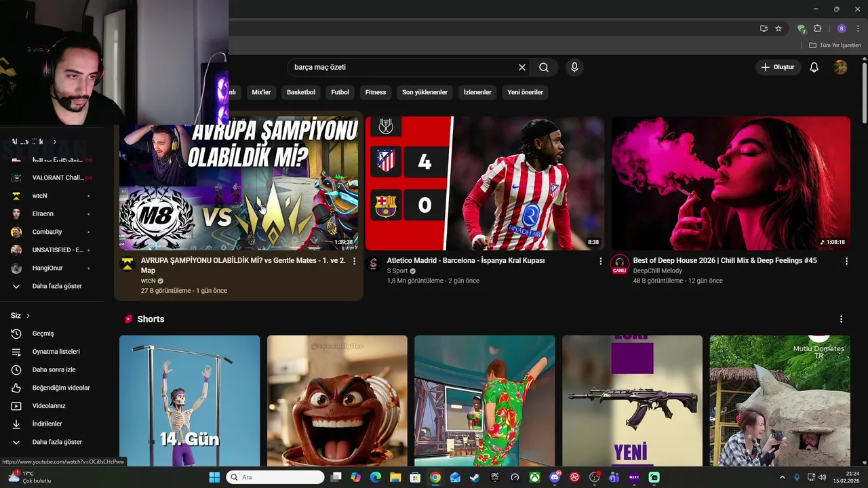The width and height of the screenshot is (868, 488).
Task: Open DeepChill Melody channel avatar
Action: coord(619,264)
